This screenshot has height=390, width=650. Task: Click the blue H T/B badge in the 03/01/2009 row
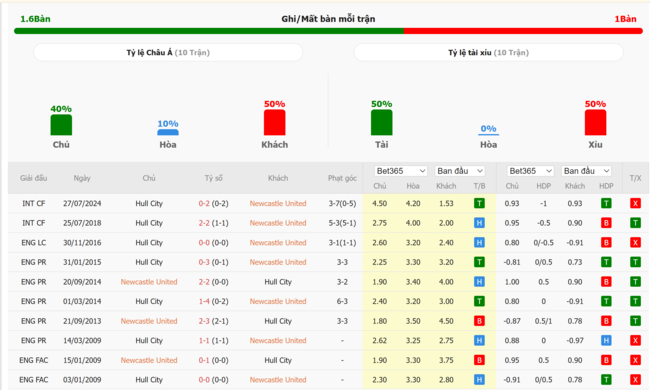click(479, 380)
